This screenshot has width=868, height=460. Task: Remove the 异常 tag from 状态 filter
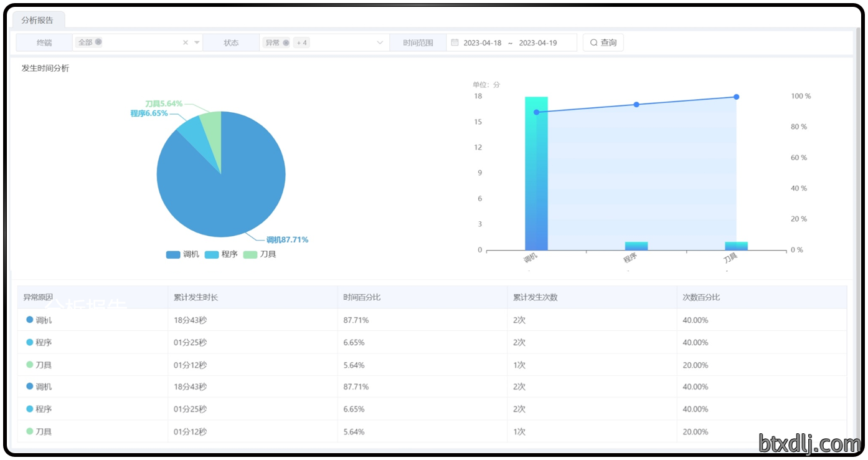tap(286, 42)
